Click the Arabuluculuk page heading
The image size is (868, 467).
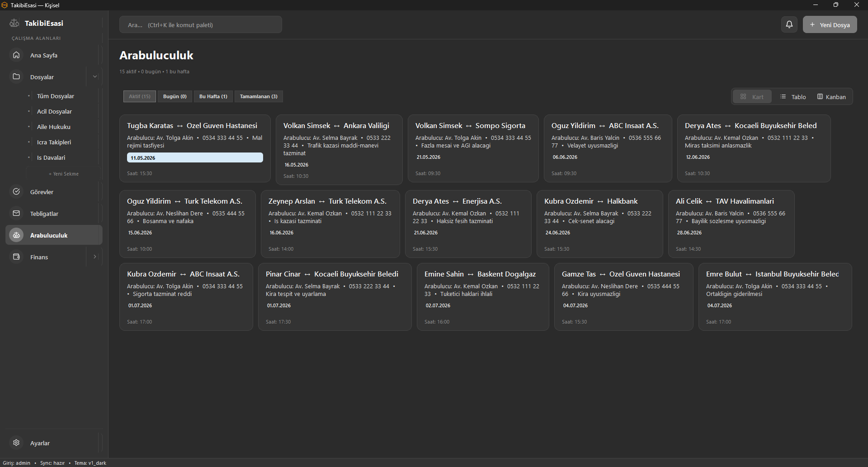(156, 55)
